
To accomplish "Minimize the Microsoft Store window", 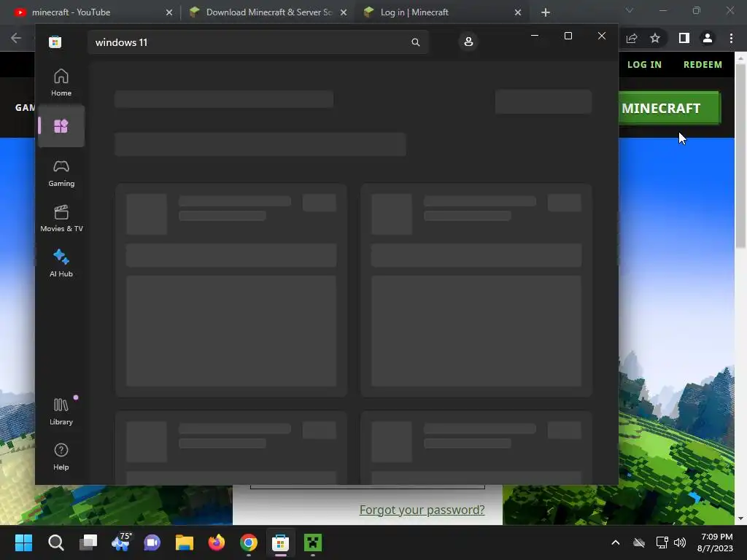I will click(535, 36).
